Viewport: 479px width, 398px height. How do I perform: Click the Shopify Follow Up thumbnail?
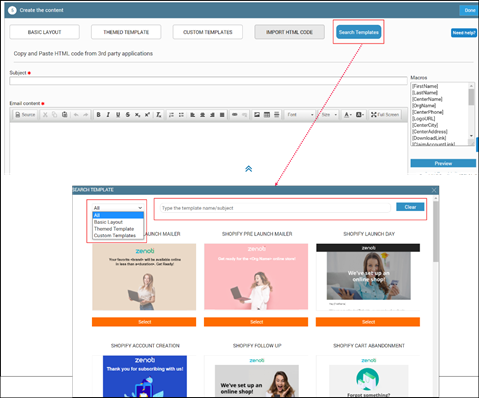257,376
